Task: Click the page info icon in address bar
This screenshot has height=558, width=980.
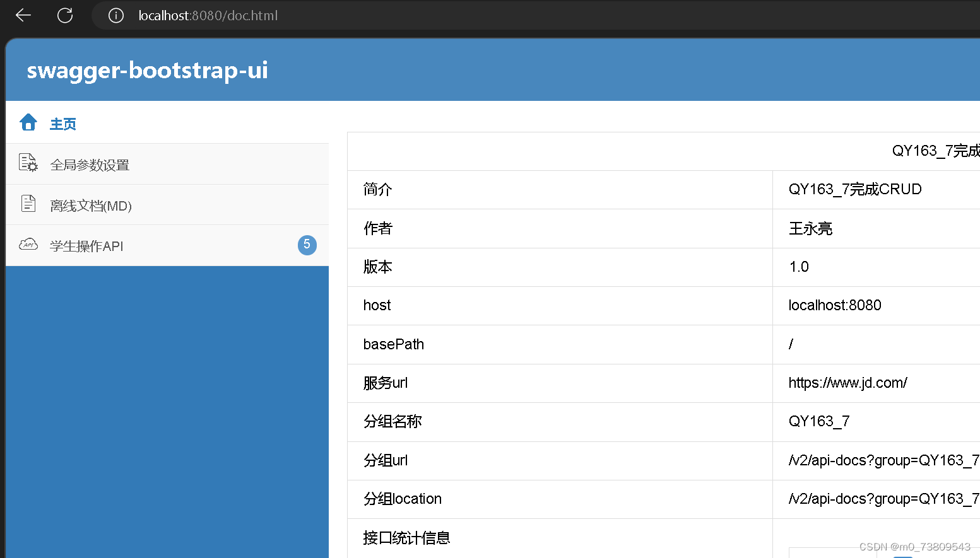Action: tap(116, 15)
